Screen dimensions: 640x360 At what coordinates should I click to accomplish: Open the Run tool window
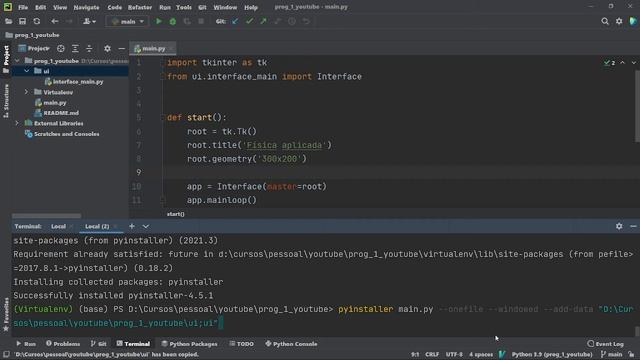(x=26, y=344)
